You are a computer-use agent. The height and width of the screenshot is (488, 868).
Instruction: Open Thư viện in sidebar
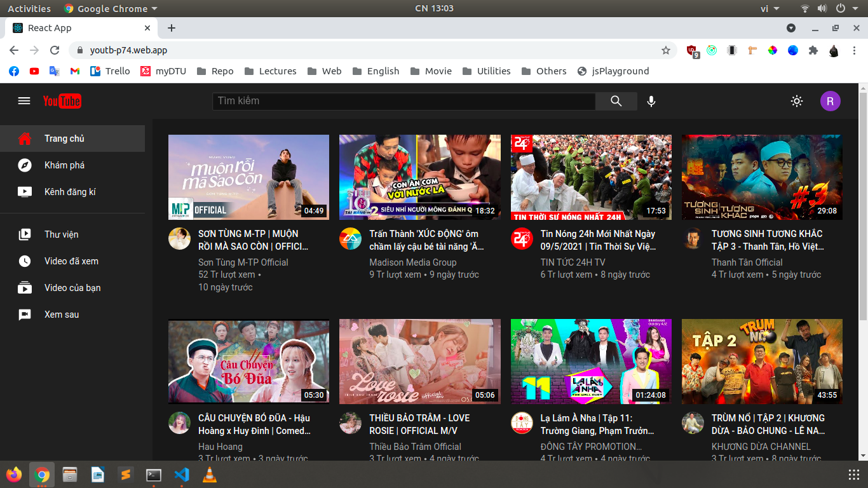tap(72, 234)
